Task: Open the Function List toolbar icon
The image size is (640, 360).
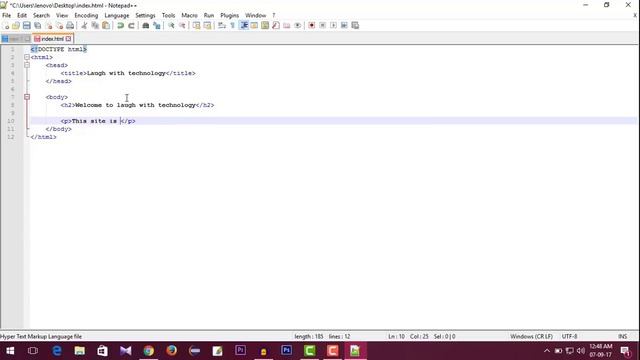Action: (276, 26)
